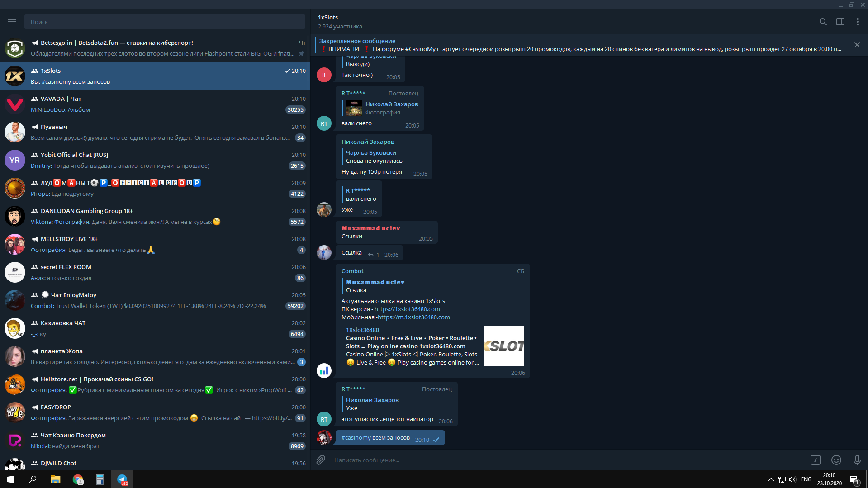
Task: Open Yobit Official Chat [RUS]
Action: (155, 160)
